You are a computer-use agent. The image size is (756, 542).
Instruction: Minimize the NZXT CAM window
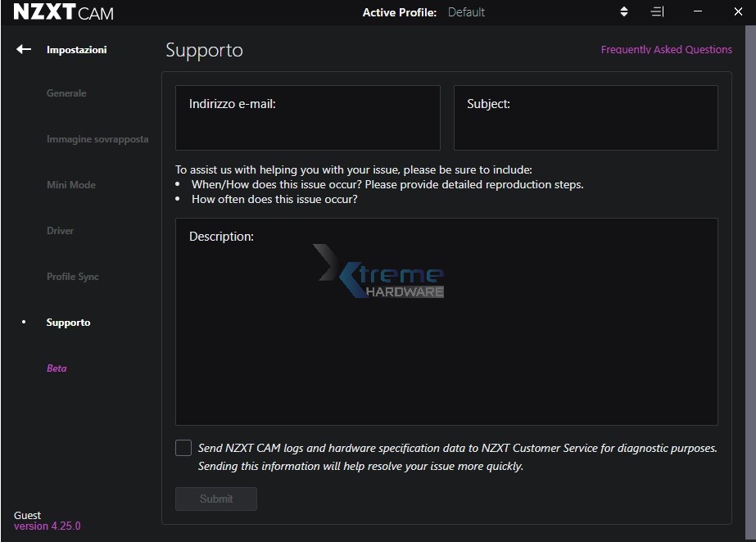[x=698, y=12]
